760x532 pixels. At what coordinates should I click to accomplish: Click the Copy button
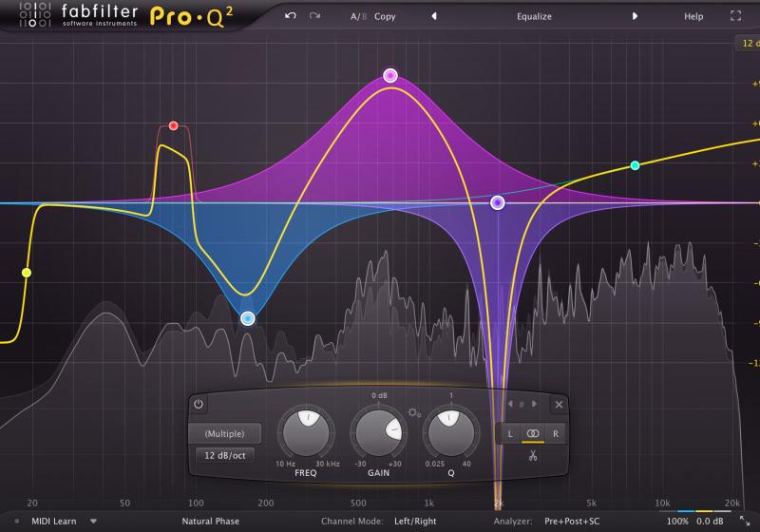(x=385, y=16)
